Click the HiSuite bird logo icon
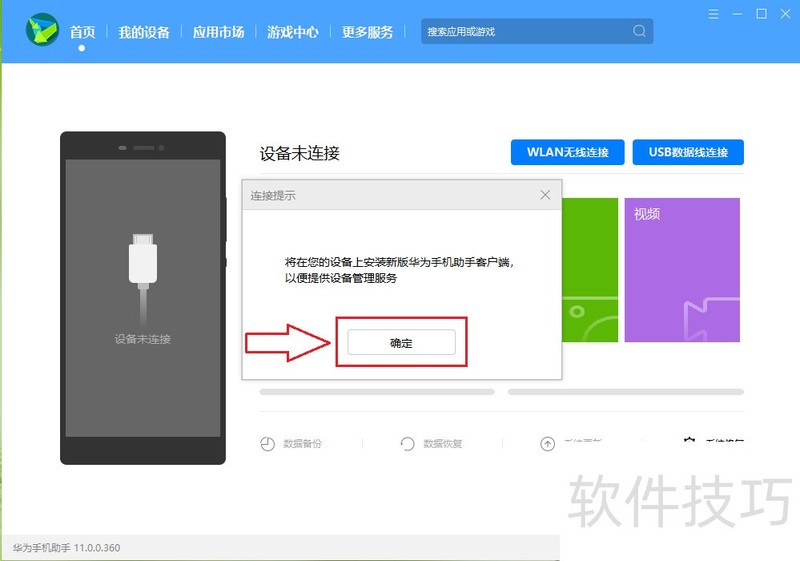800x561 pixels. click(43, 31)
